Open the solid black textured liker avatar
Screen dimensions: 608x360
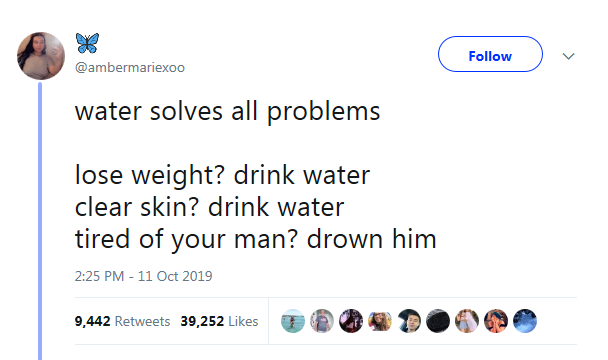click(x=438, y=321)
